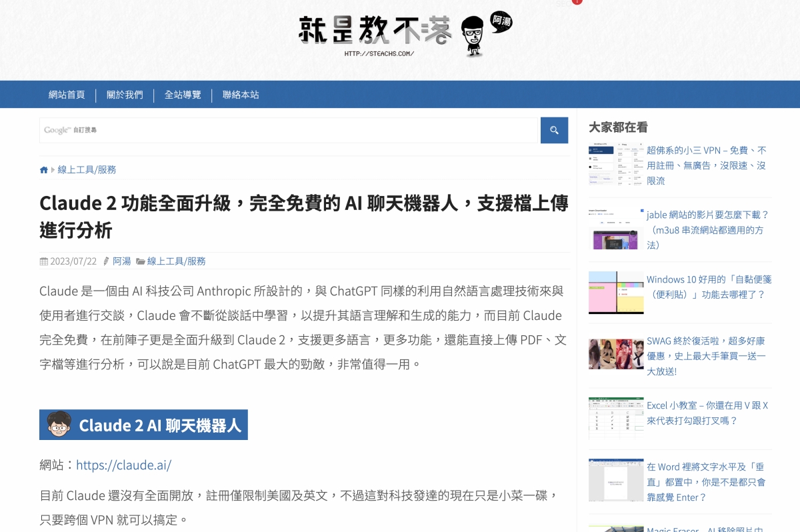Click the Excel article thumbnail
800x532 pixels.
pos(616,418)
